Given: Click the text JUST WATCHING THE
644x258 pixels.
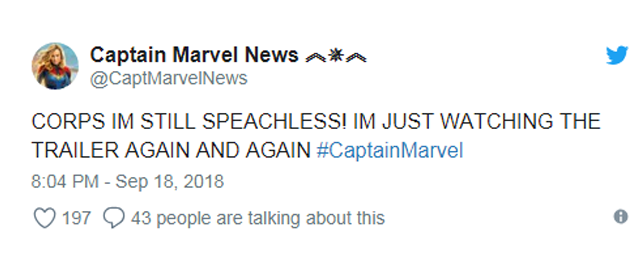Looking at the screenshot, I should click(x=491, y=121).
